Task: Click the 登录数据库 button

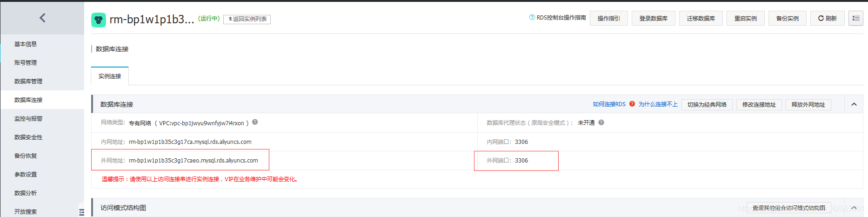Action: (x=654, y=18)
